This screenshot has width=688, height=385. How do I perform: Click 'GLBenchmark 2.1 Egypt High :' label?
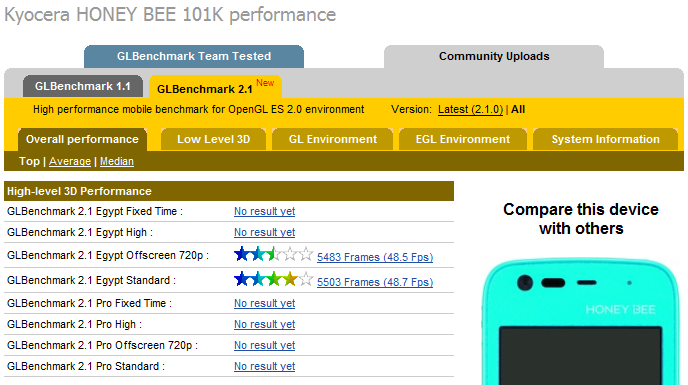point(80,232)
